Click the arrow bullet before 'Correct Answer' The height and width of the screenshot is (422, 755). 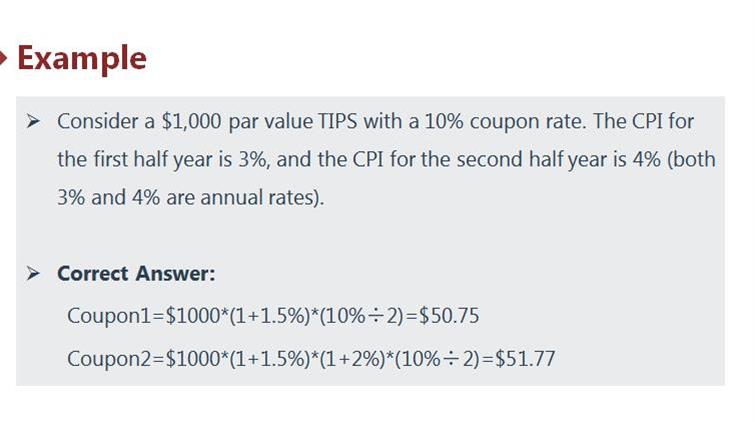[33, 274]
